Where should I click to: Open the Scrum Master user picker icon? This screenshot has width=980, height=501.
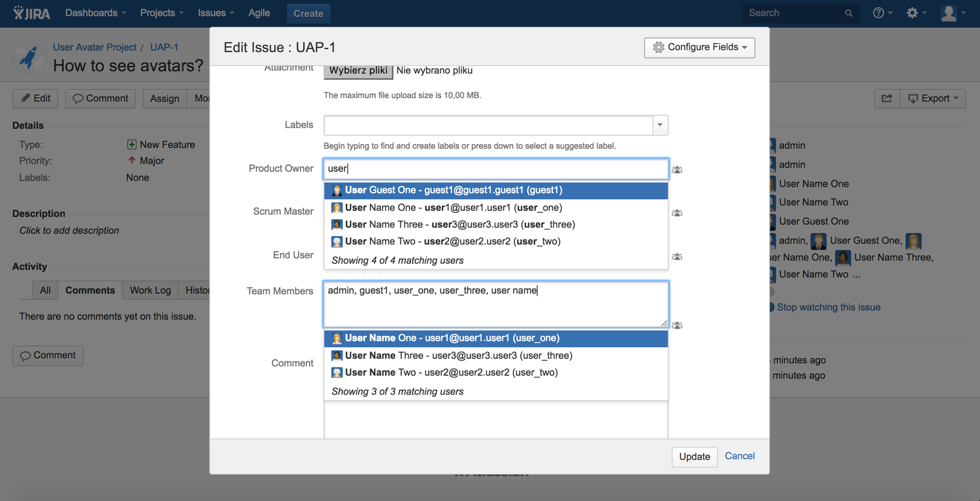pos(677,213)
